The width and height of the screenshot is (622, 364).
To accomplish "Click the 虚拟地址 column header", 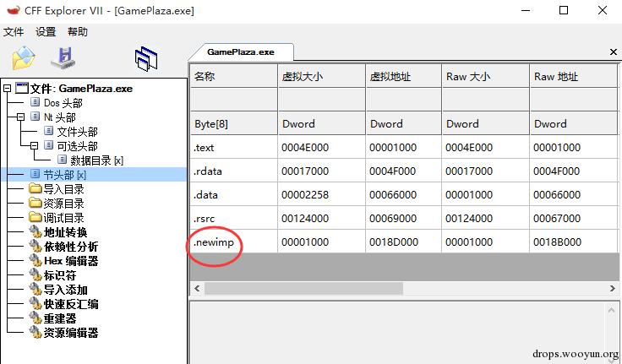I will (403, 76).
